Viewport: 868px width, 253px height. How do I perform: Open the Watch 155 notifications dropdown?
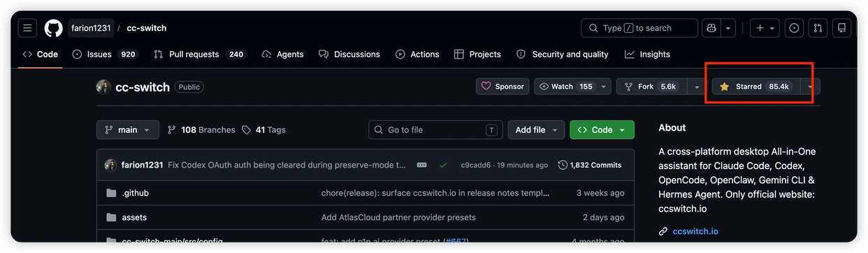[x=572, y=86]
